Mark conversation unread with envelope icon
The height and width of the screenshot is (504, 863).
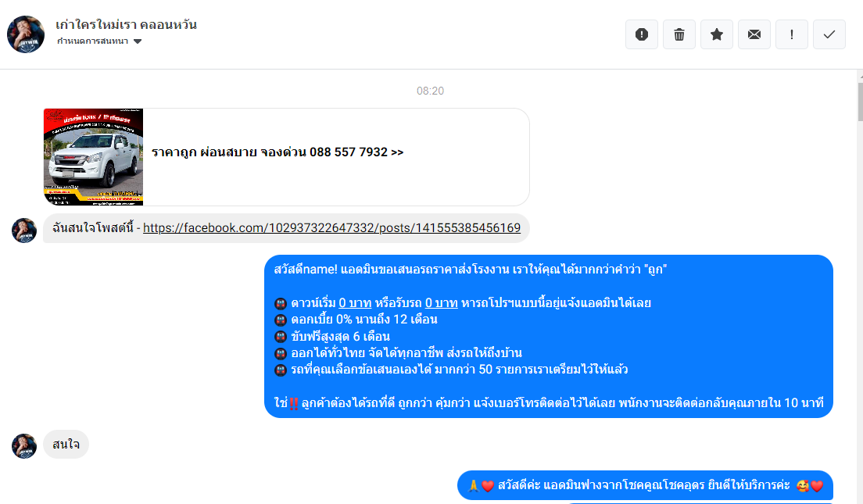click(x=754, y=34)
